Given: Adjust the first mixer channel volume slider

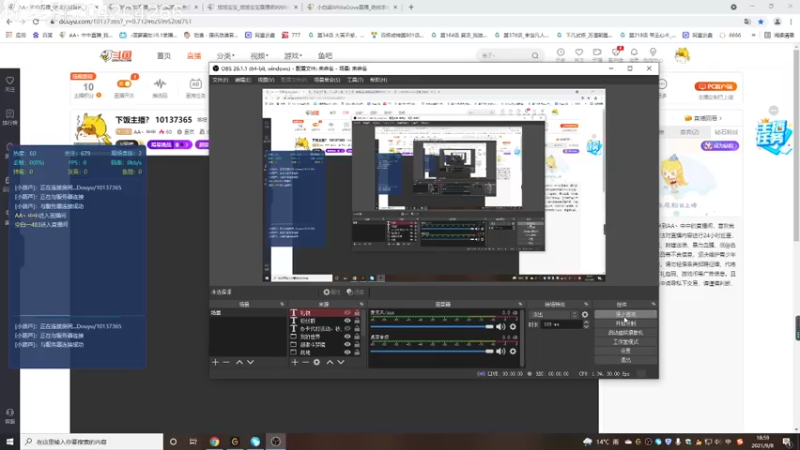Looking at the screenshot, I should [x=432, y=327].
